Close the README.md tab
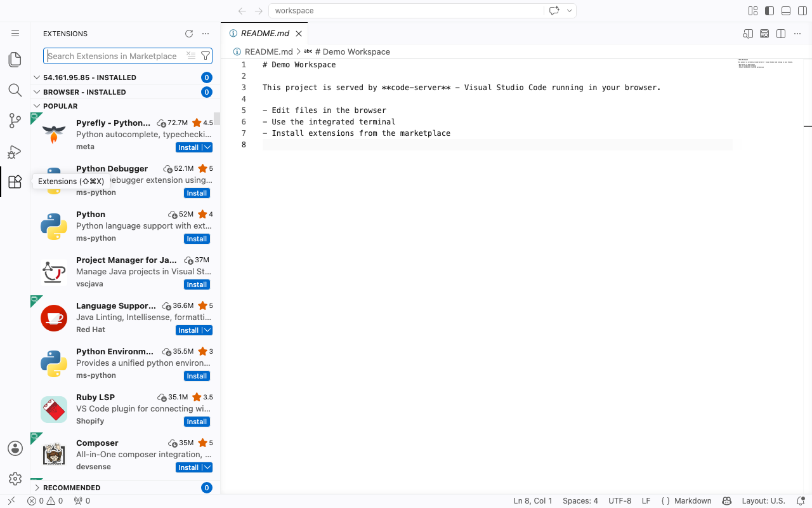 click(299, 34)
